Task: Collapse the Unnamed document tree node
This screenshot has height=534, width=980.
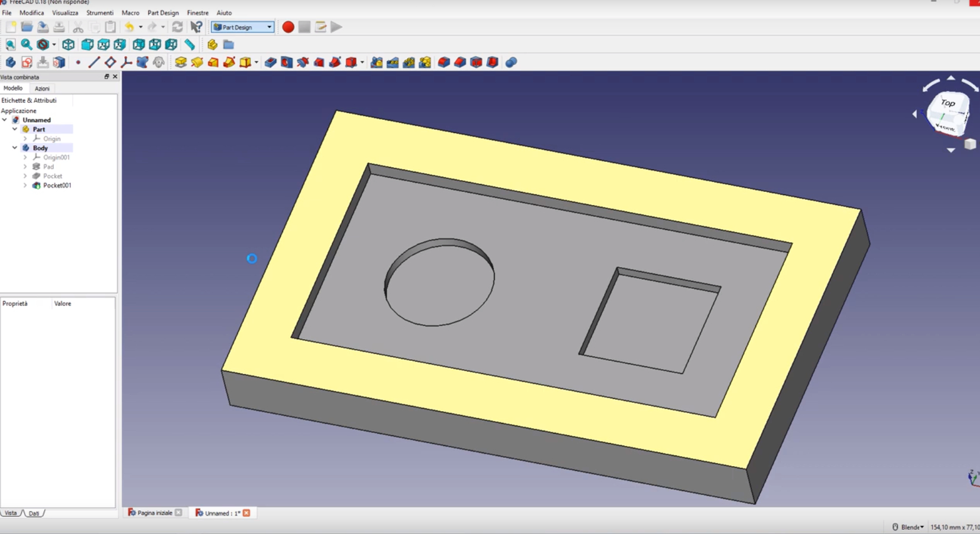Action: tap(5, 120)
